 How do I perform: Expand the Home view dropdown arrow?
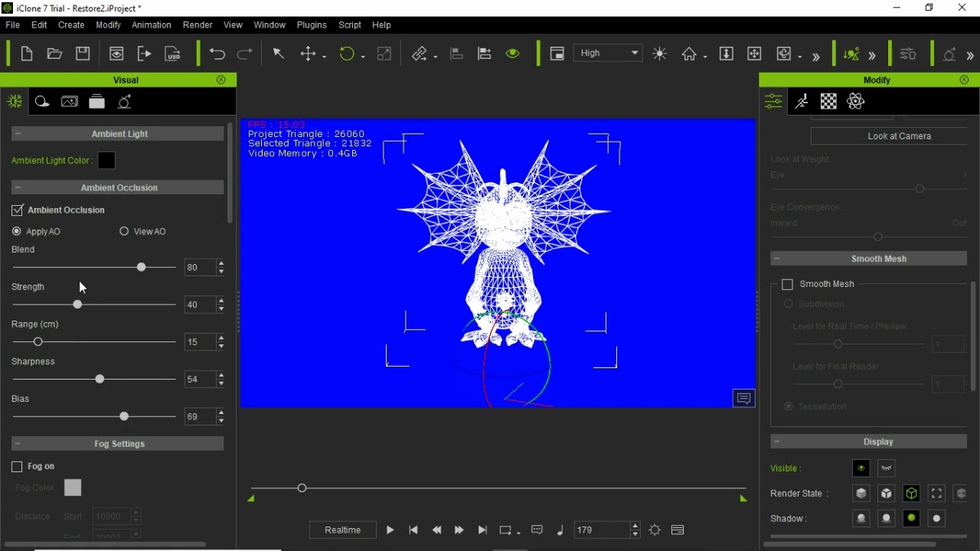[704, 56]
